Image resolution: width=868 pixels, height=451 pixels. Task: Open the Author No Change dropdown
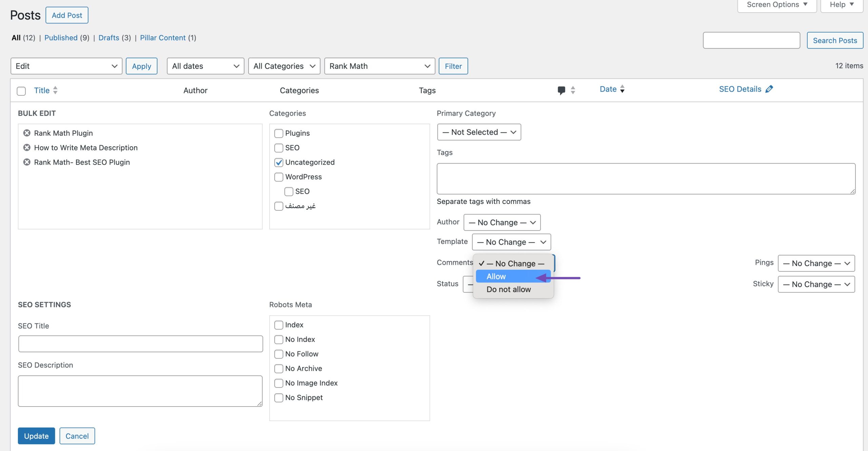click(502, 223)
